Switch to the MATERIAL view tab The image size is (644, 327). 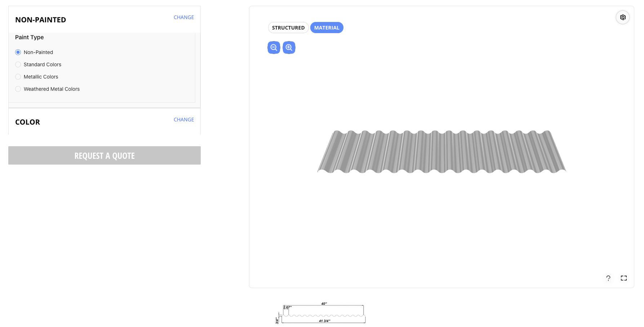click(x=327, y=27)
